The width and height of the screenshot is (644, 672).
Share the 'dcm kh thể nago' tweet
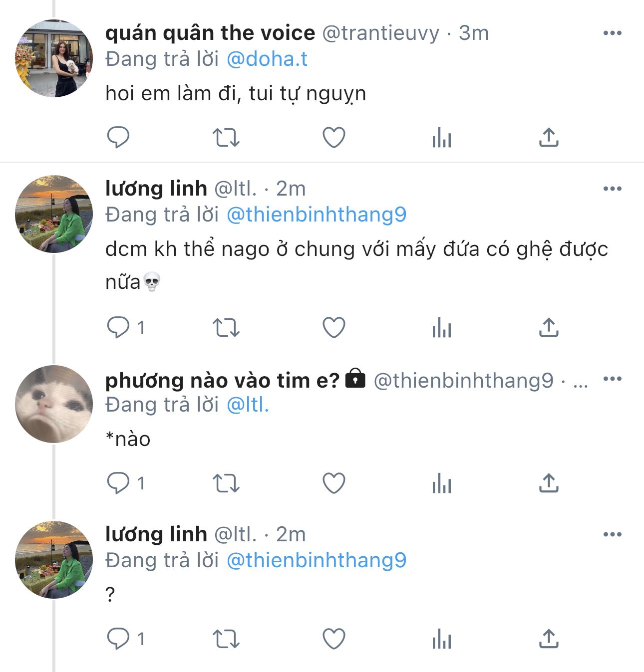[x=549, y=328]
